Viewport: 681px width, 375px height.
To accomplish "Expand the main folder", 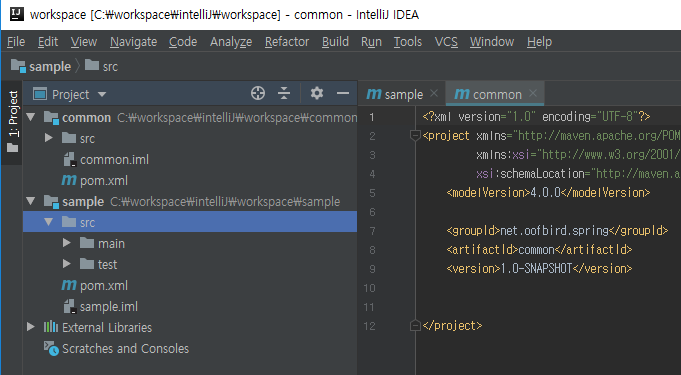I will [66, 243].
